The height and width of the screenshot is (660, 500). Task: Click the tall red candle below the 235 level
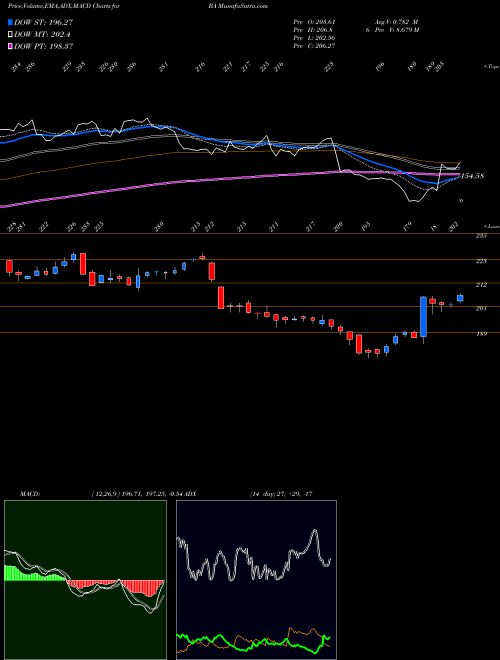(x=83, y=264)
